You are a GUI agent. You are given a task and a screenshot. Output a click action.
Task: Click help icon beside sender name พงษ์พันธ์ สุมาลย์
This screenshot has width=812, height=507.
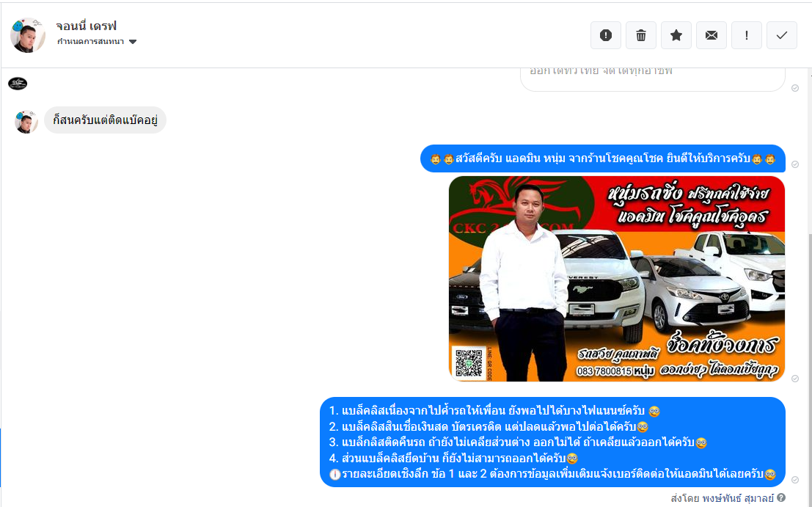point(781,498)
